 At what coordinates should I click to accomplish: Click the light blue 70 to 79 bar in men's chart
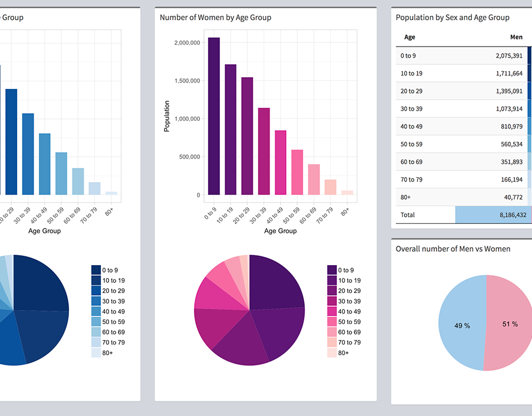pos(94,188)
